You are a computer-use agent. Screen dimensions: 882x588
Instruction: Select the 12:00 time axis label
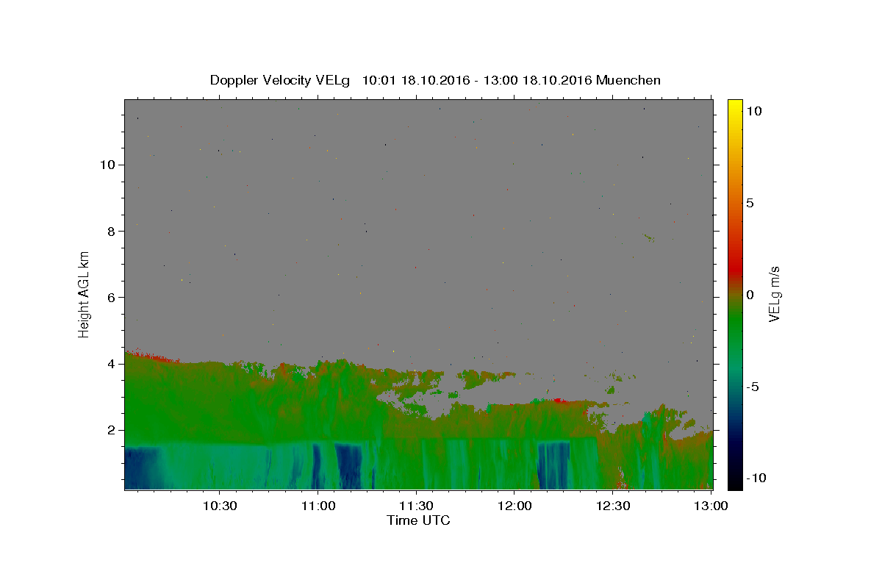tap(515, 506)
